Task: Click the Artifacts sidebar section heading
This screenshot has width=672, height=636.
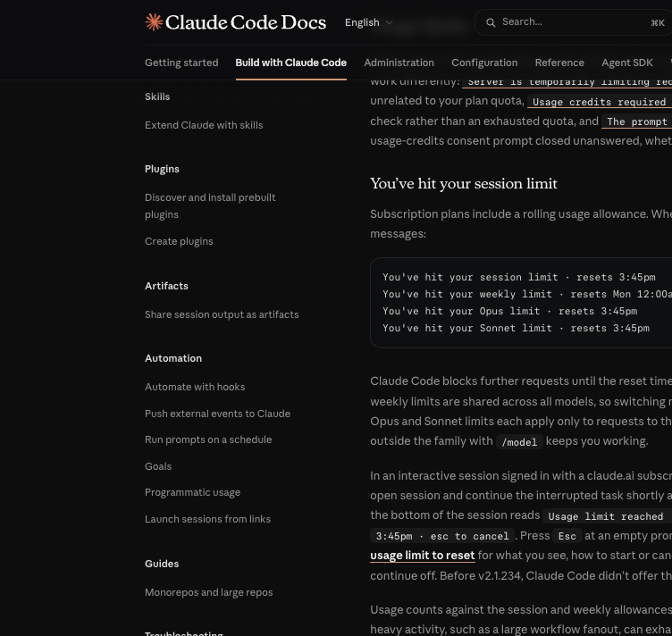Action: click(166, 286)
